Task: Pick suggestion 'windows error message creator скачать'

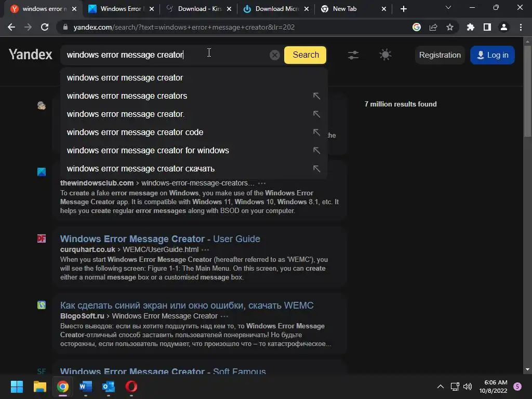Action: [x=194, y=169]
